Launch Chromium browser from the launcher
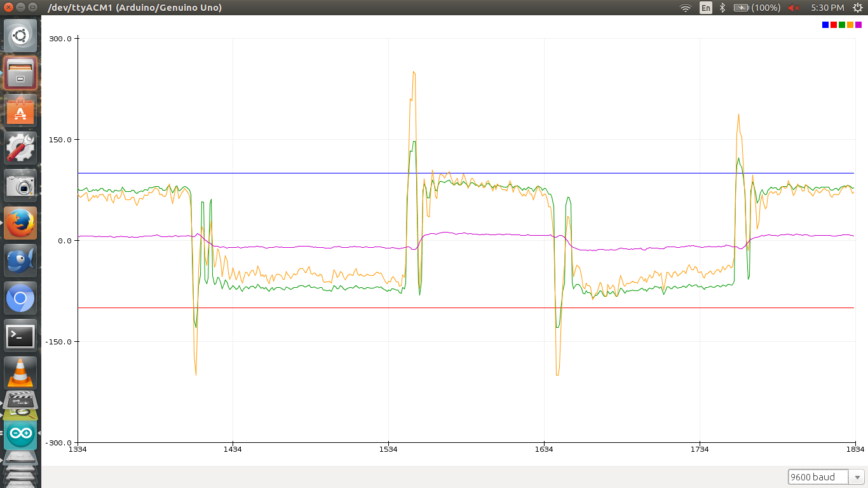The height and width of the screenshot is (488, 868). [x=20, y=298]
